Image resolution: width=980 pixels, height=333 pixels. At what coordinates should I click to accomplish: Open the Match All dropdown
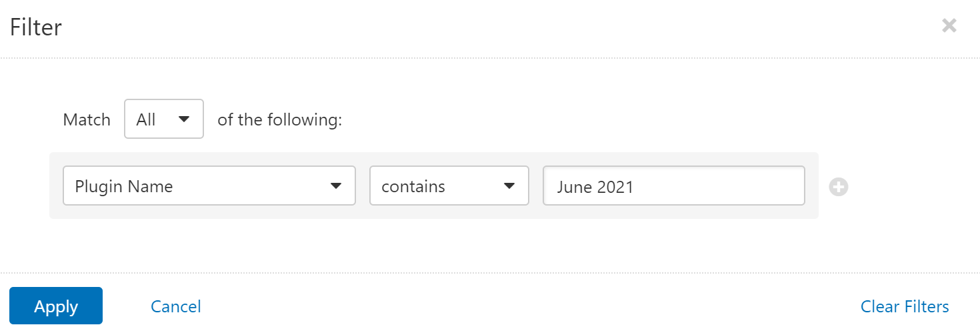(164, 119)
